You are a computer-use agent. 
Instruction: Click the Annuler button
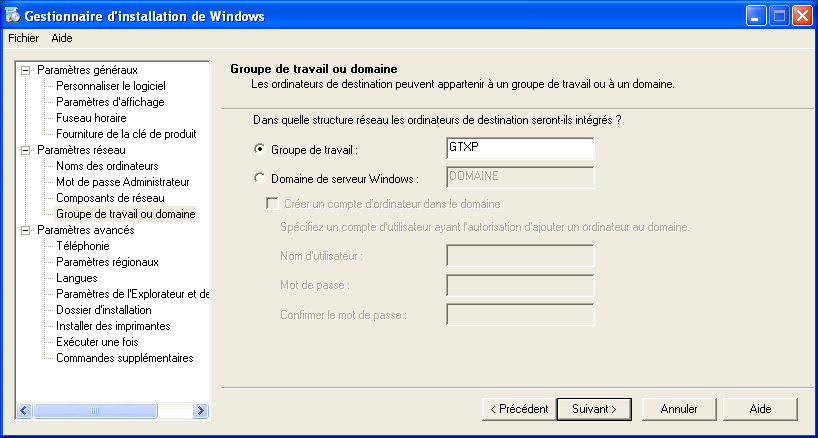pos(679,409)
